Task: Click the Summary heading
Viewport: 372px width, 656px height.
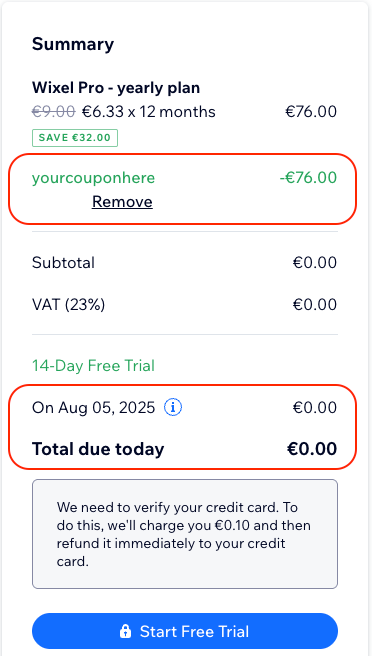Action: tap(73, 44)
